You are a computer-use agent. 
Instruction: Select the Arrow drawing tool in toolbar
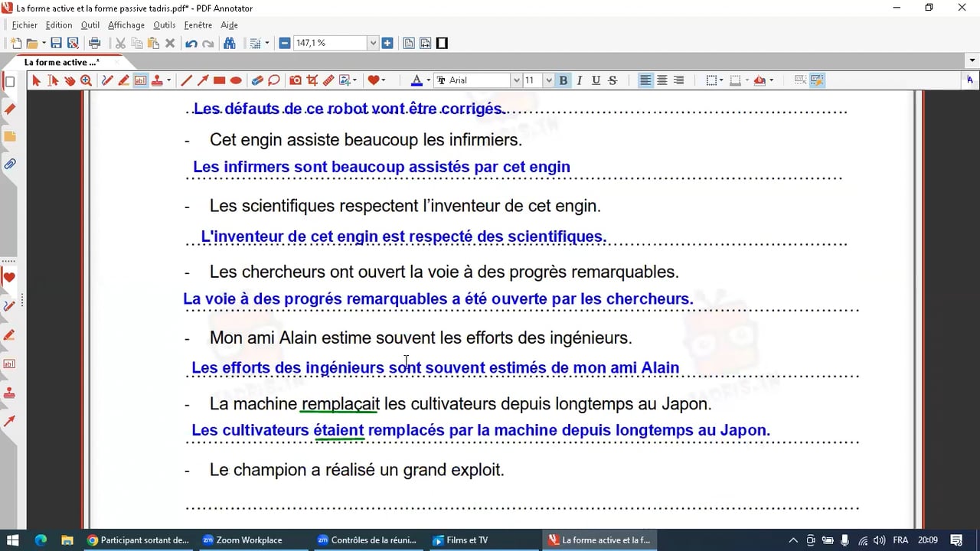tap(203, 80)
